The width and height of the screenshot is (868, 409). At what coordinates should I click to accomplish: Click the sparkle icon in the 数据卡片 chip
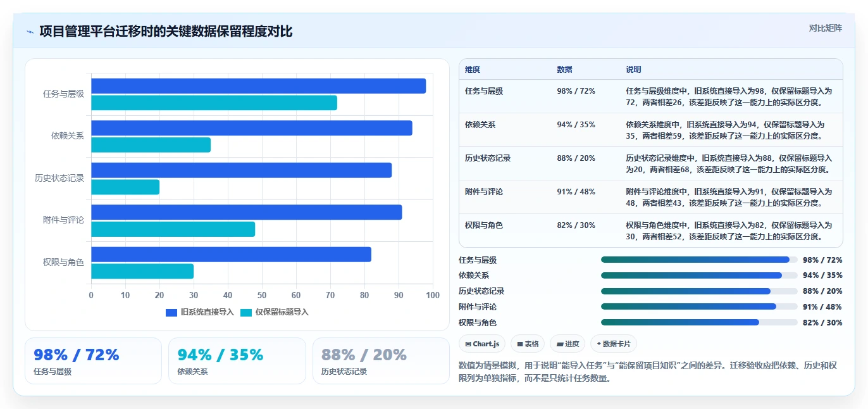click(x=599, y=344)
